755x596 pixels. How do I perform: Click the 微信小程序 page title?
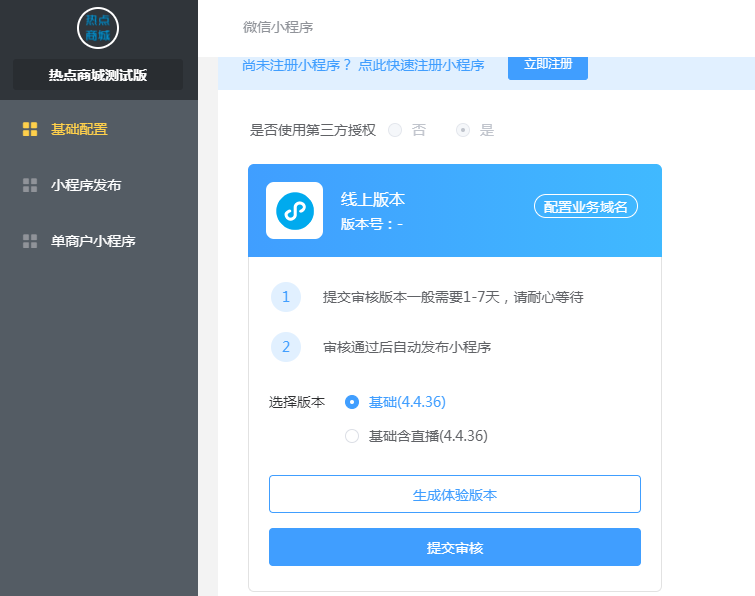click(278, 27)
